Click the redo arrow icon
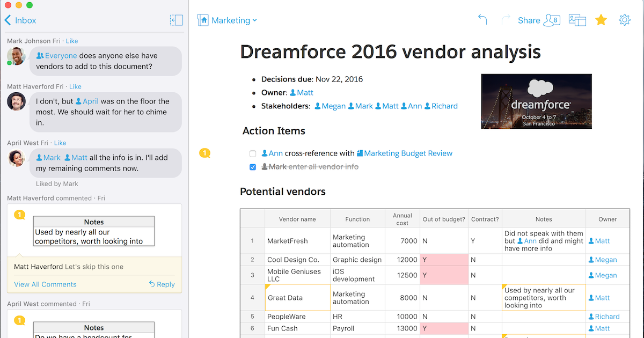The height and width of the screenshot is (338, 644). point(505,20)
